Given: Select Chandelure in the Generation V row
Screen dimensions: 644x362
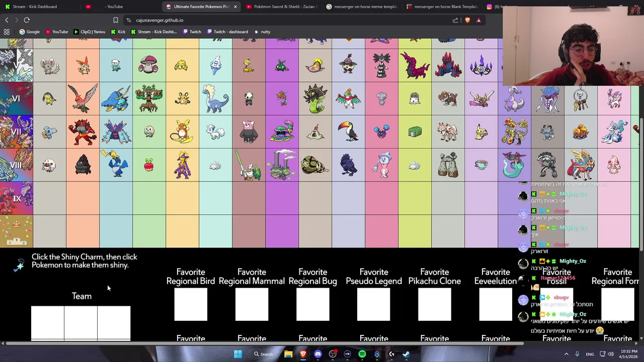Looking at the screenshot, I should [481, 65].
